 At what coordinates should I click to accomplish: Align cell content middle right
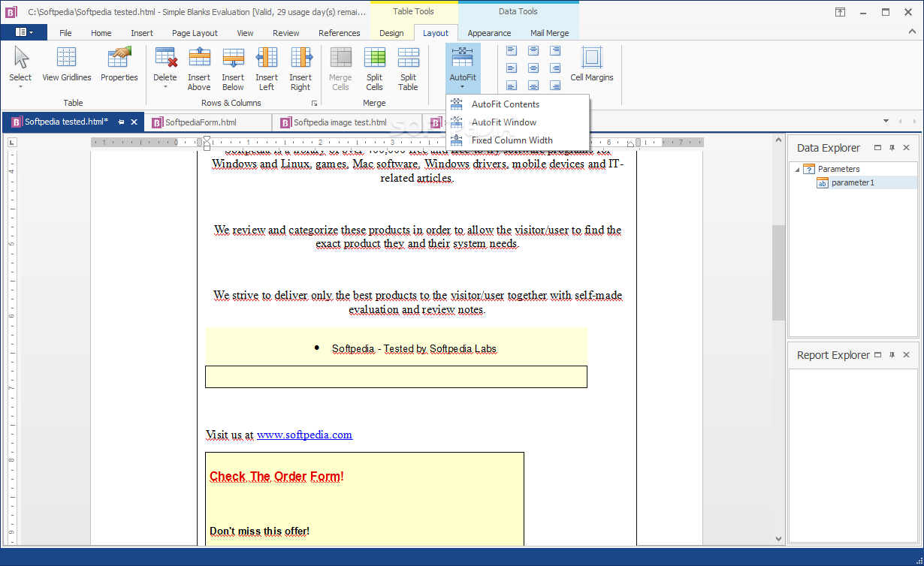click(x=555, y=68)
